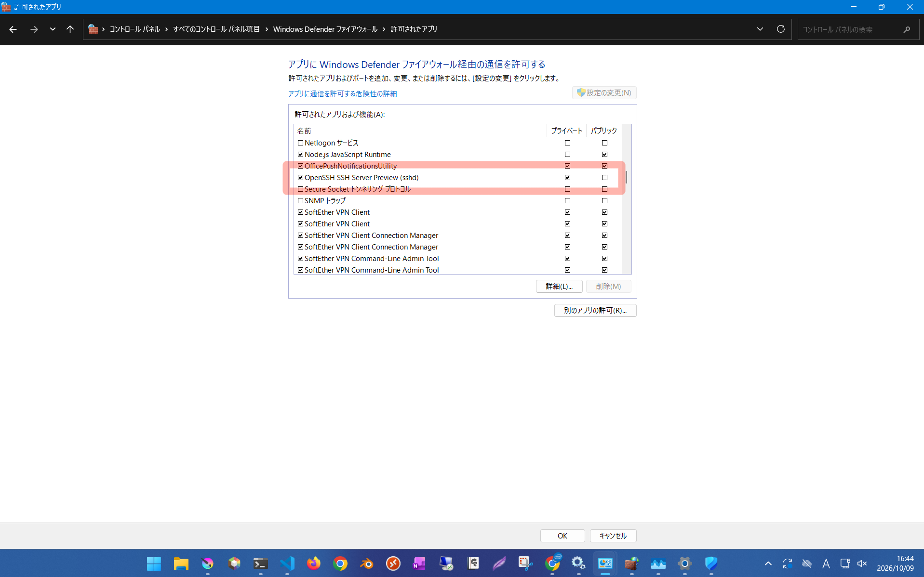
Task: Toggle Secure Socket トンネリング public checkbox
Action: [x=604, y=189]
